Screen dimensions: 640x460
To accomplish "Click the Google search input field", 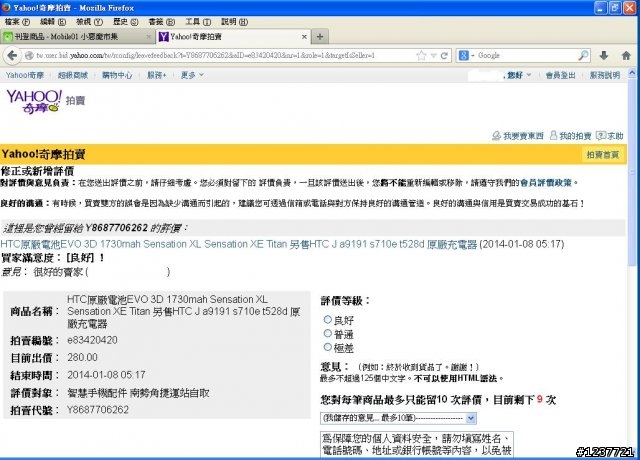I will pos(527,55).
